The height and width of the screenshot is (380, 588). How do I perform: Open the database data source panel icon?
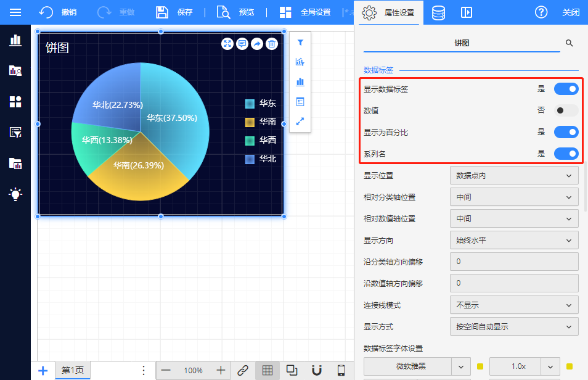click(438, 12)
